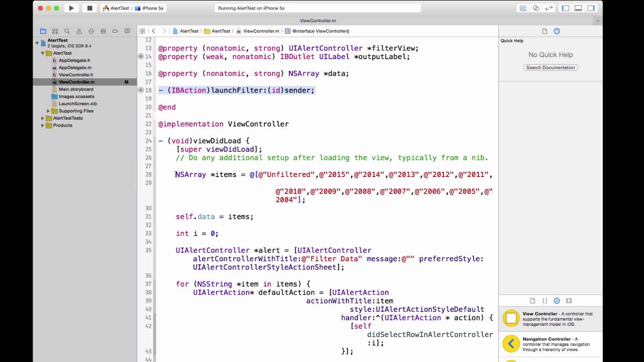
Task: Open the Report navigator speech-bubble icon
Action: (x=127, y=31)
